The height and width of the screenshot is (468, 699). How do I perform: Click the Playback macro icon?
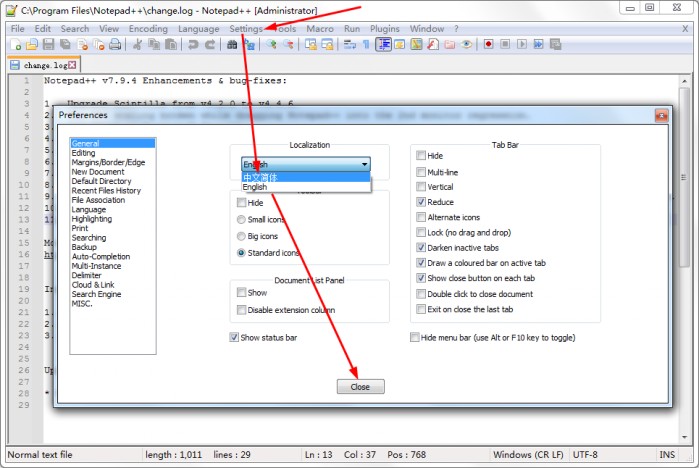pyautogui.click(x=522, y=45)
